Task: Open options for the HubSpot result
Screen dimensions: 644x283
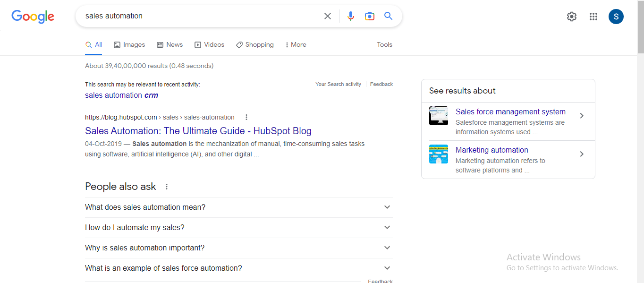Action: (246, 117)
